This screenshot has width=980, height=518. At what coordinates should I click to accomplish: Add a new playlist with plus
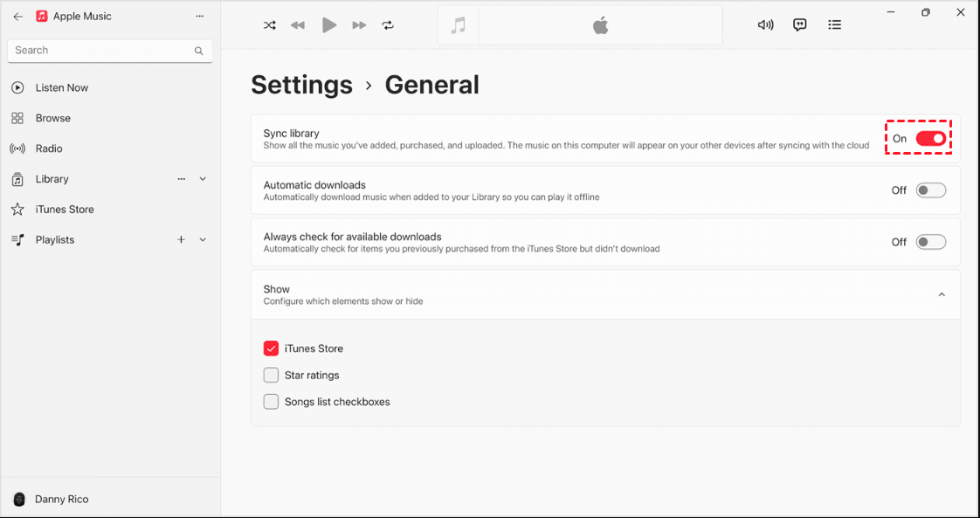pos(182,239)
